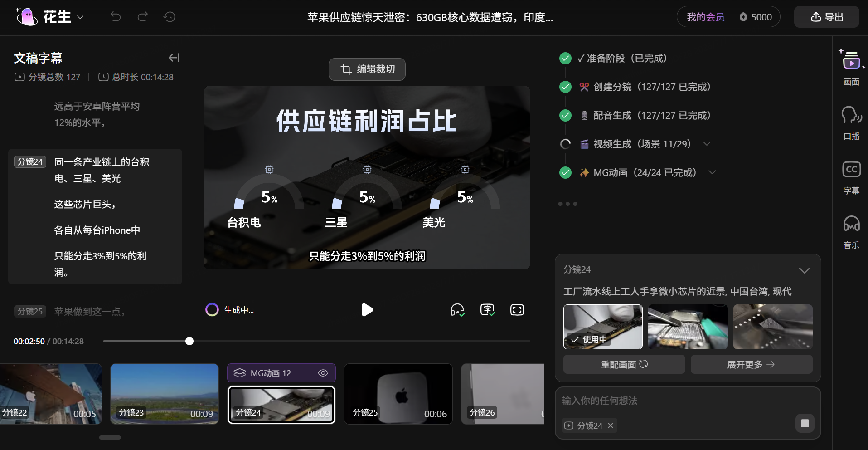
Task: Stop generation with the square button
Action: (x=805, y=423)
